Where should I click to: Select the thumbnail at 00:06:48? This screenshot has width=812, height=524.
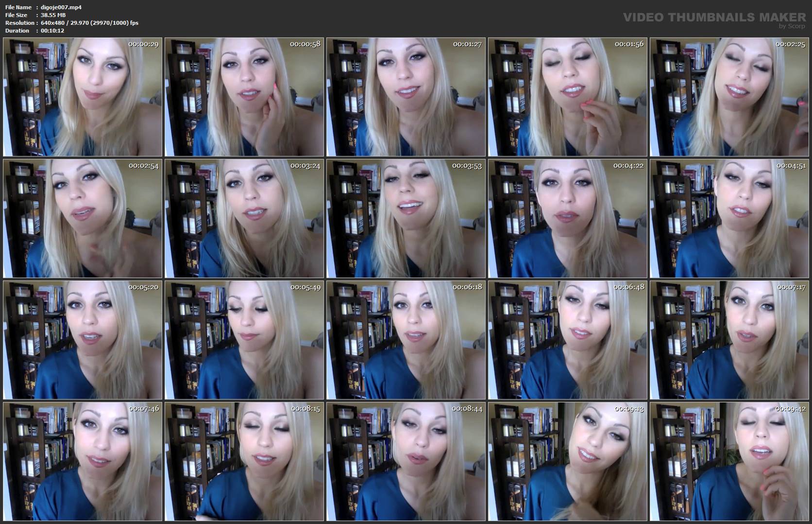[x=568, y=340]
